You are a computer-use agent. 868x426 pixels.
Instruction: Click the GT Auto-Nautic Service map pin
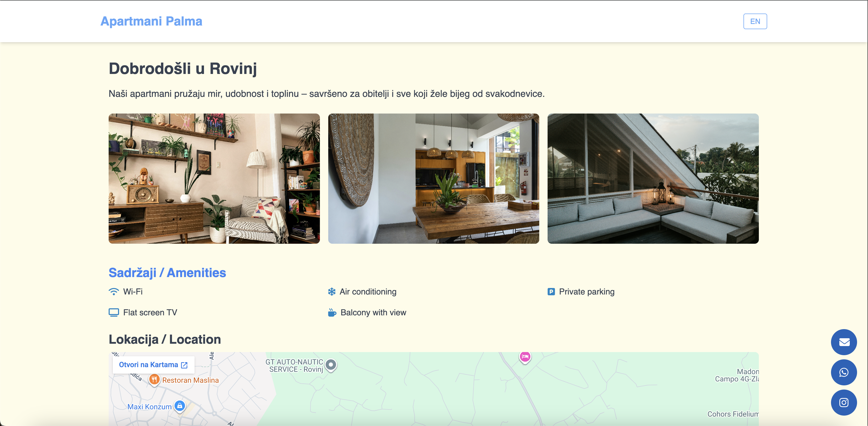pos(331,365)
